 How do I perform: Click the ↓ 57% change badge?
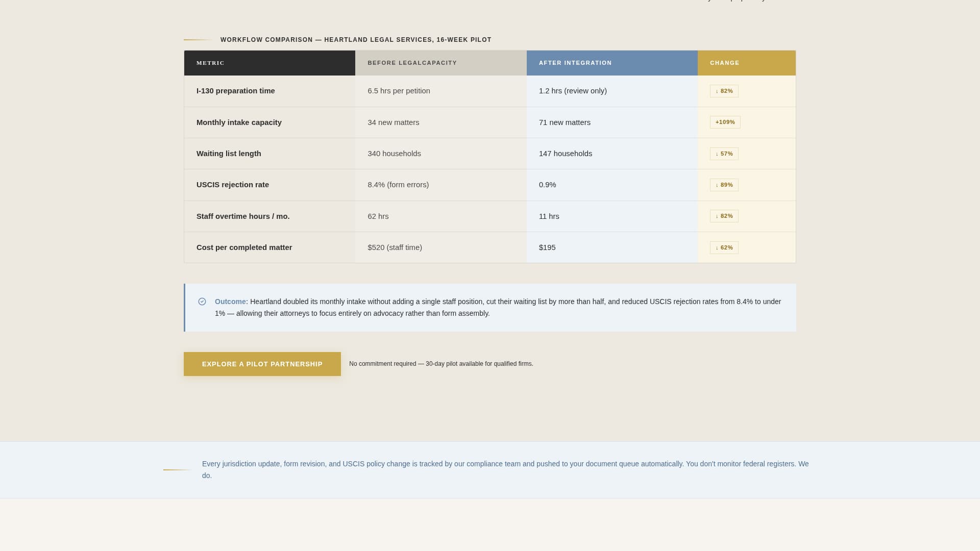click(x=724, y=154)
